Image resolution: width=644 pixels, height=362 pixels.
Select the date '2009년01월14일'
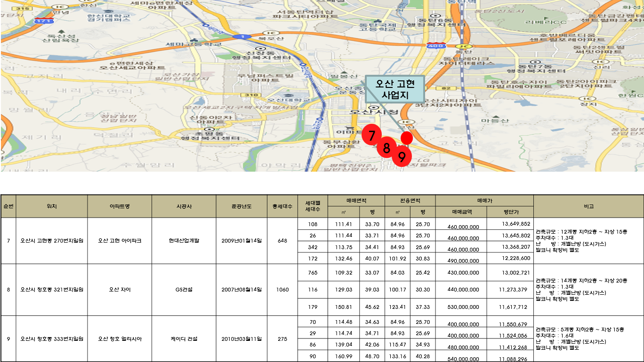click(241, 241)
